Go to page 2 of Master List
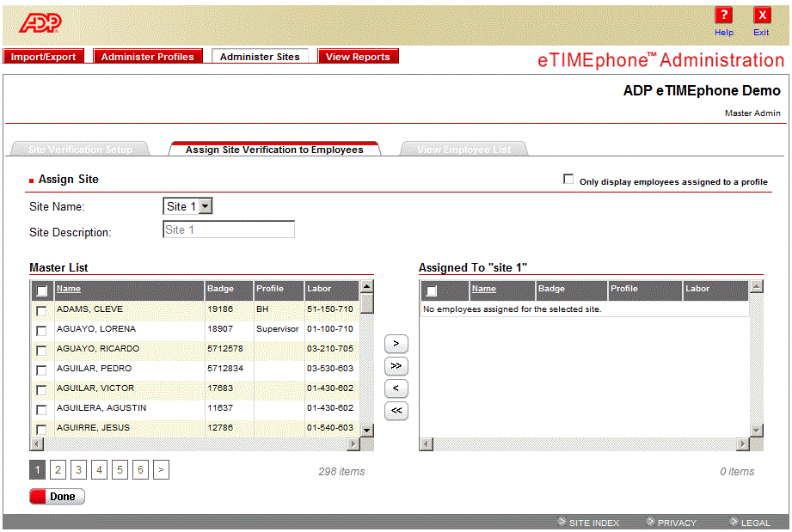Screen dimensions: 792x532 58,470
